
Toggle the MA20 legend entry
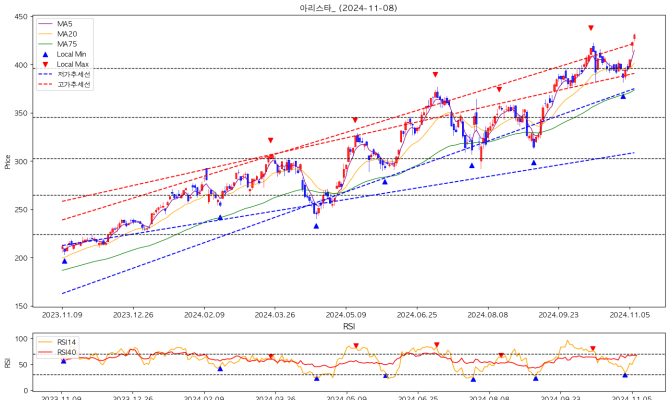[x=68, y=34]
